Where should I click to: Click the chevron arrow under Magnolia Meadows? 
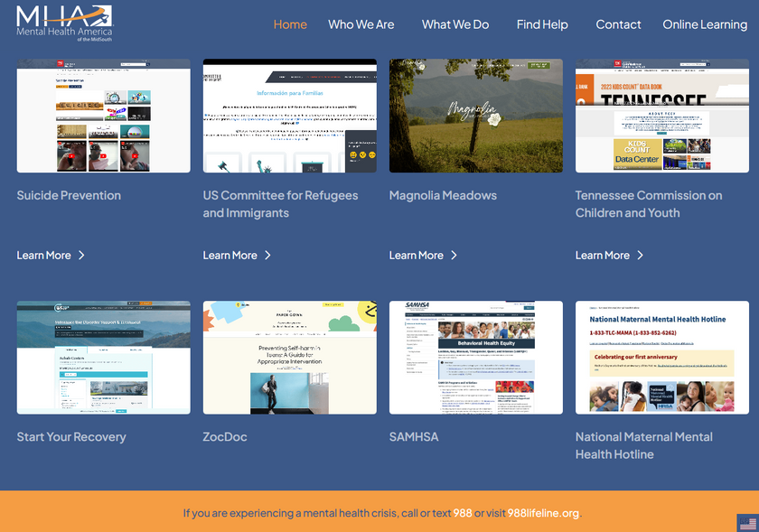tap(454, 256)
